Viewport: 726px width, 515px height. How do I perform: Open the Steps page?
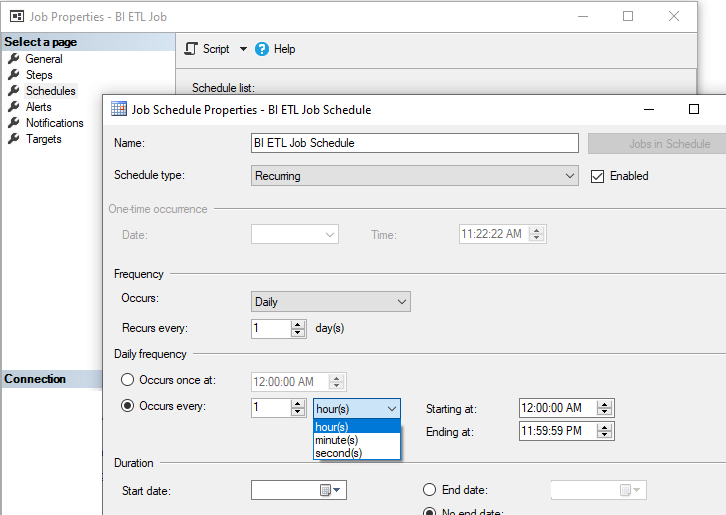tap(39, 75)
